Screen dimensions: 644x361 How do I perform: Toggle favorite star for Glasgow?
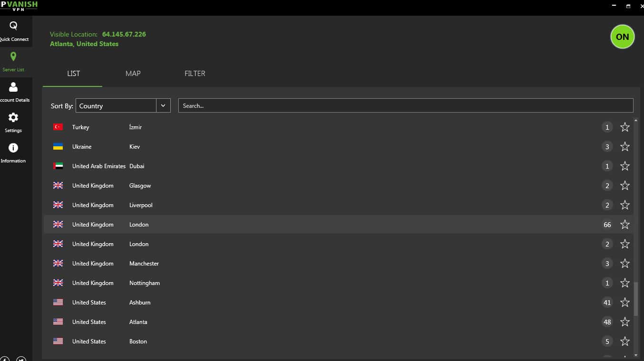pos(625,185)
